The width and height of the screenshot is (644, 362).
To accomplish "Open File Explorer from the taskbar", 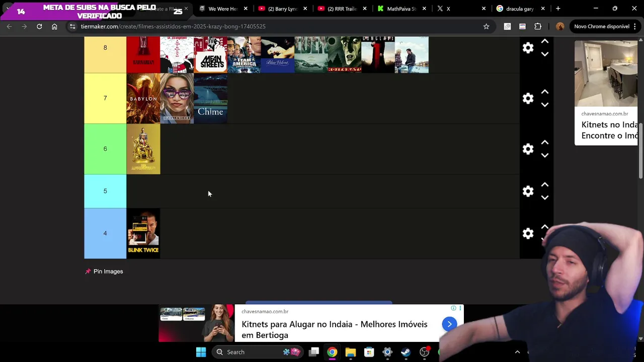I will (351, 352).
